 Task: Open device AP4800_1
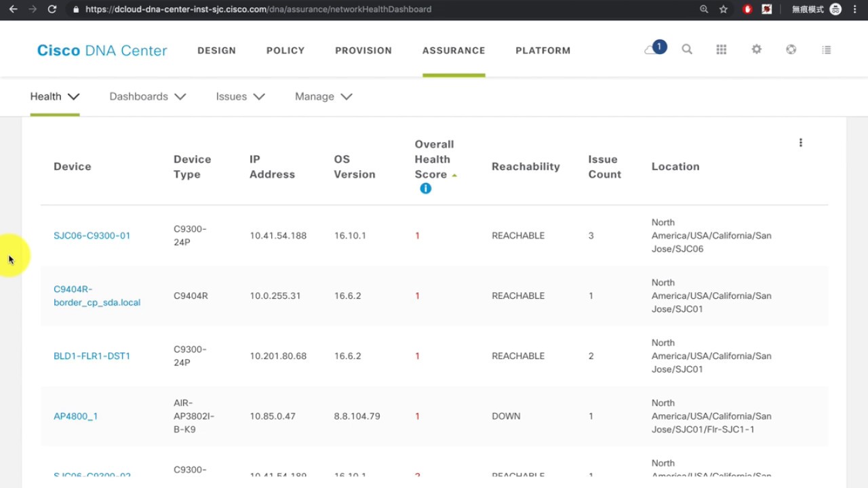click(75, 416)
